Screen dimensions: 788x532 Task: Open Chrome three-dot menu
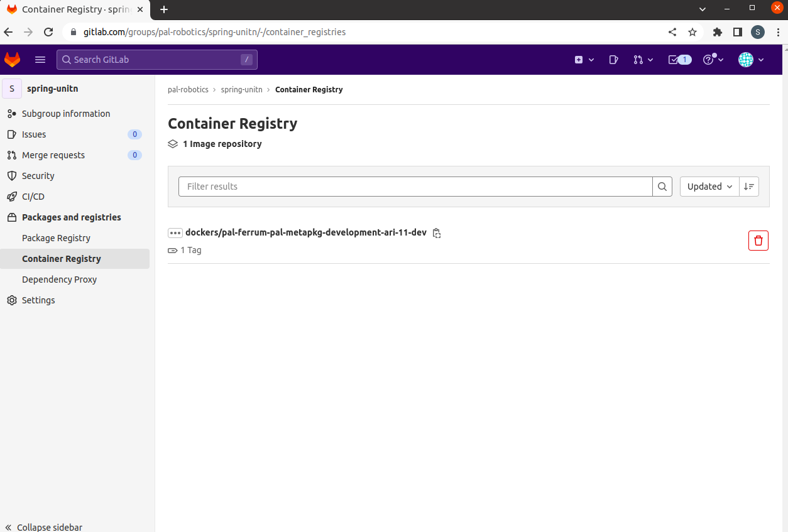pos(778,32)
